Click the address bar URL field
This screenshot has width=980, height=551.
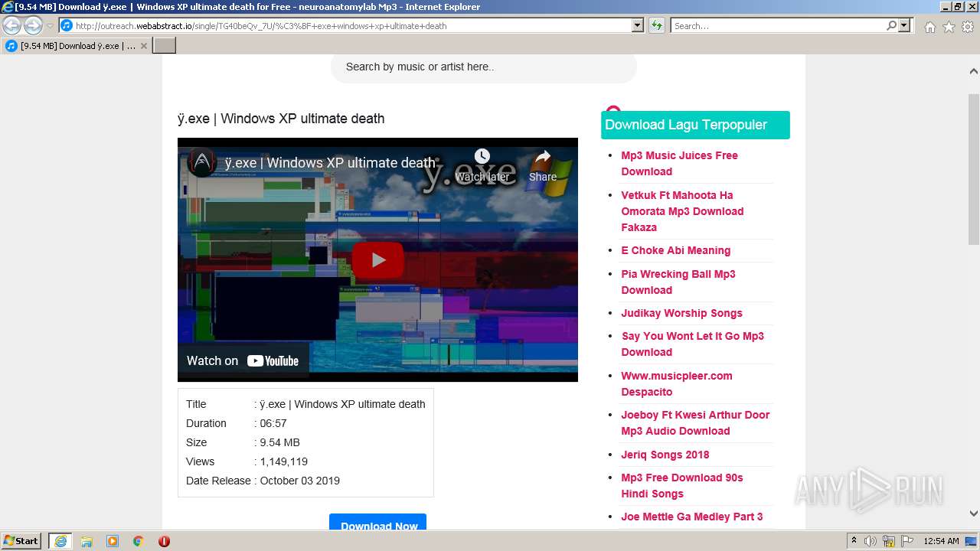pyautogui.click(x=352, y=25)
